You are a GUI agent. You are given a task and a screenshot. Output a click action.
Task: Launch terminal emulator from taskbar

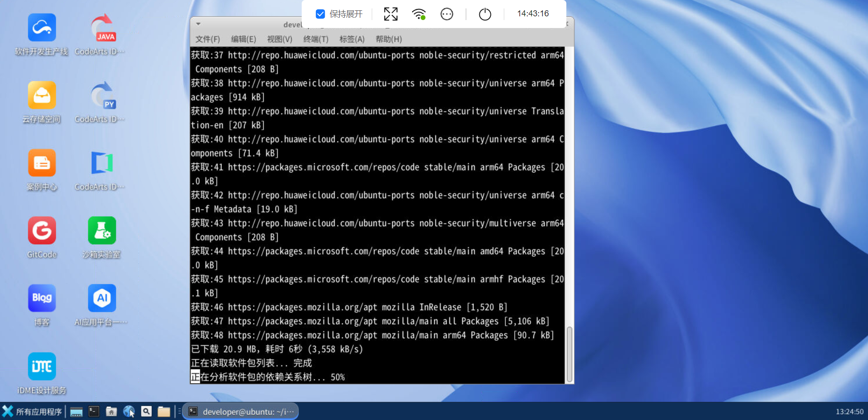pyautogui.click(x=94, y=411)
